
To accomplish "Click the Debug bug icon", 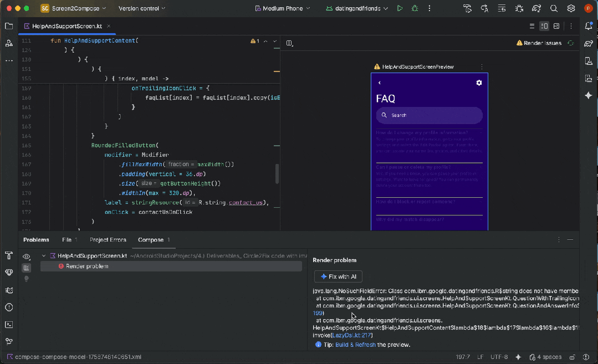I will (x=415, y=8).
